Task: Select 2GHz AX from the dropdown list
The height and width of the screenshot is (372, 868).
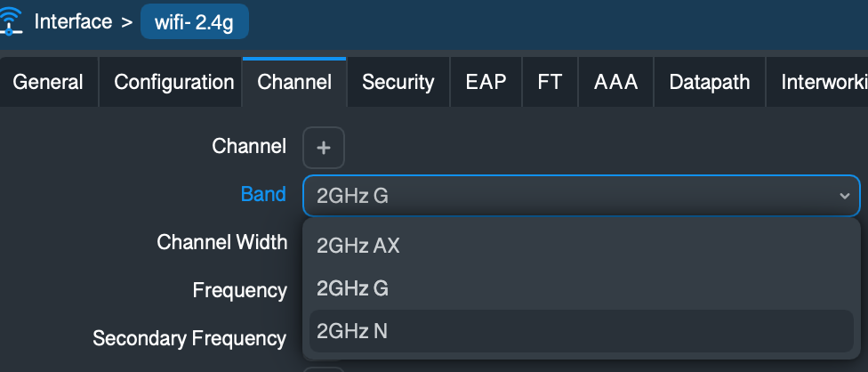Action: coord(358,246)
